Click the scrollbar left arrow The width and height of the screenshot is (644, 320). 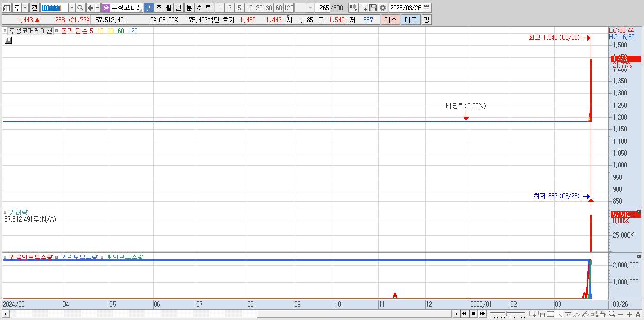pos(5,314)
